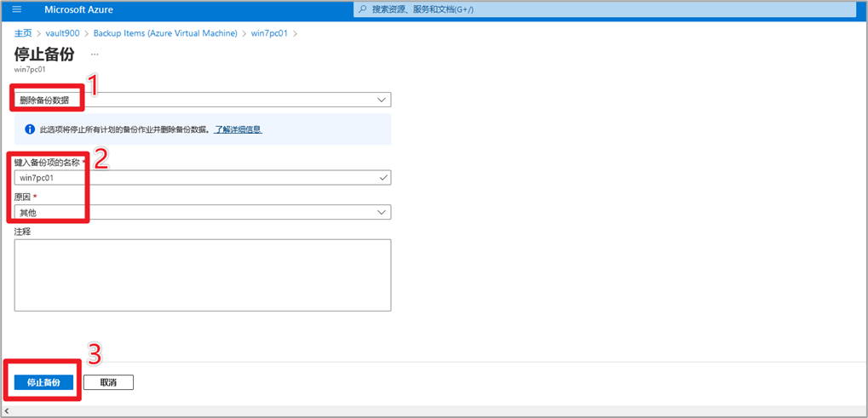Click inside the 注释 comments text area

[203, 275]
